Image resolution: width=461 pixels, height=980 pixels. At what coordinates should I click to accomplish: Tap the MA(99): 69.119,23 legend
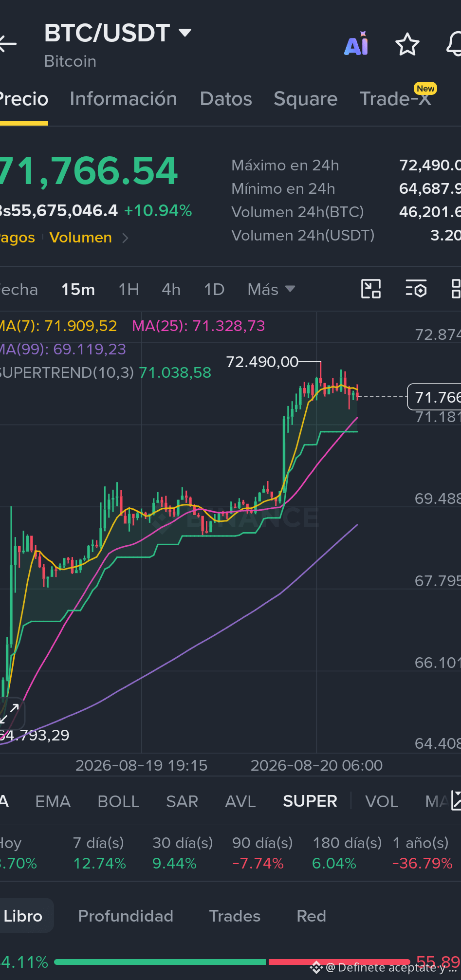(63, 349)
